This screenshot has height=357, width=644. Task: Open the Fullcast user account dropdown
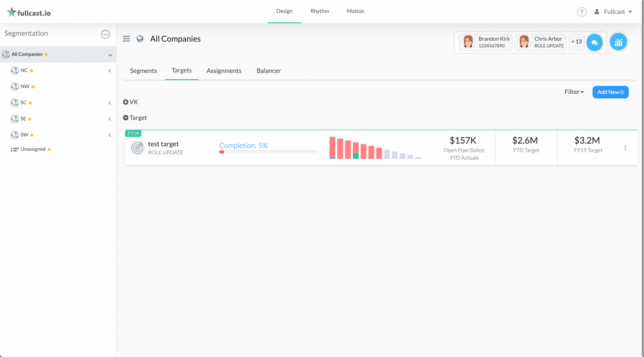click(614, 12)
